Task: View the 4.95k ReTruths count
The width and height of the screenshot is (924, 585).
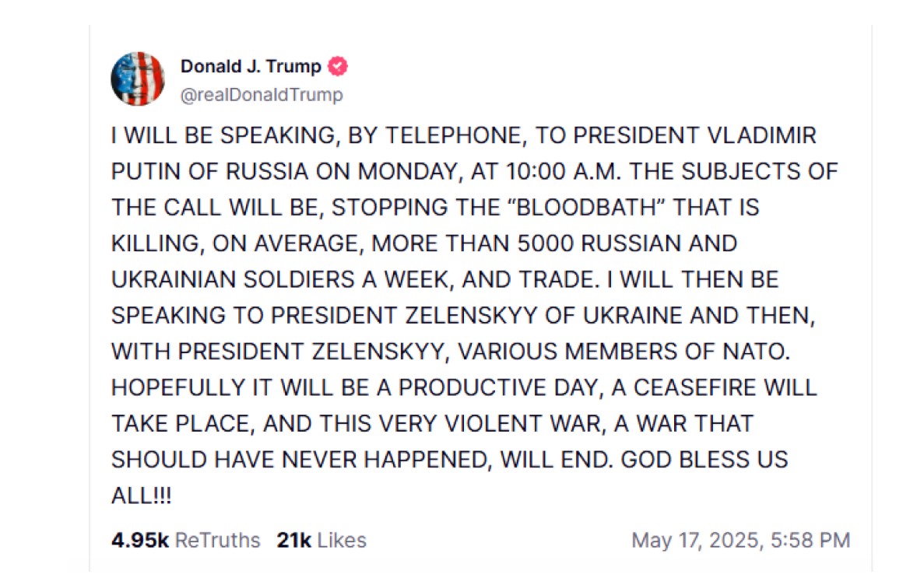Action: point(140,540)
